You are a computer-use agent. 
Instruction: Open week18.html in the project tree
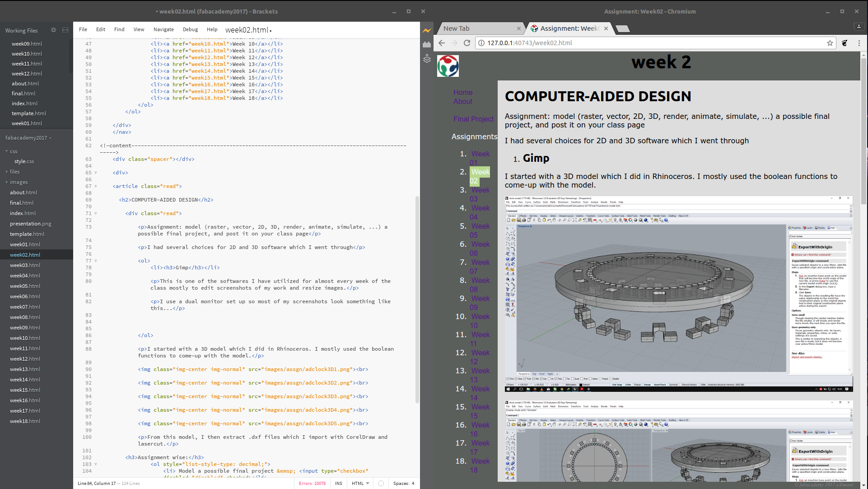pos(25,421)
